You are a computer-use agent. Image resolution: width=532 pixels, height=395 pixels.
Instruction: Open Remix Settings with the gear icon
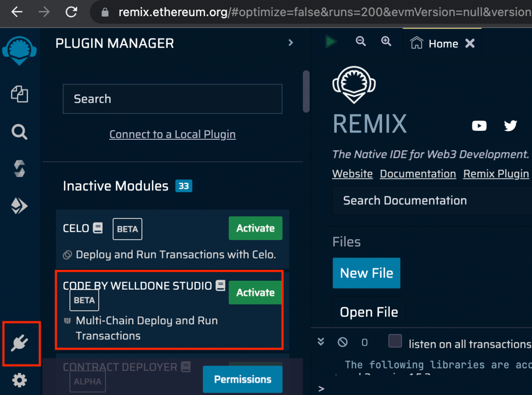pyautogui.click(x=19, y=380)
